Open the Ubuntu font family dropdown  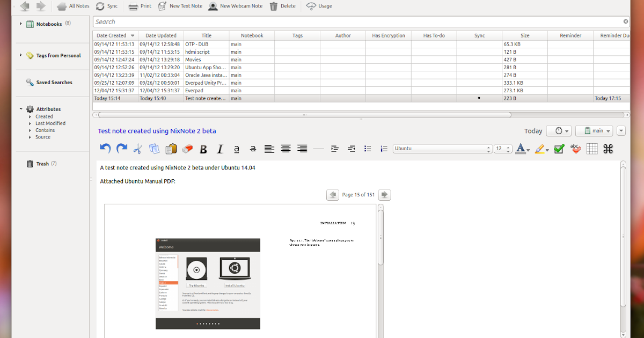coord(443,149)
